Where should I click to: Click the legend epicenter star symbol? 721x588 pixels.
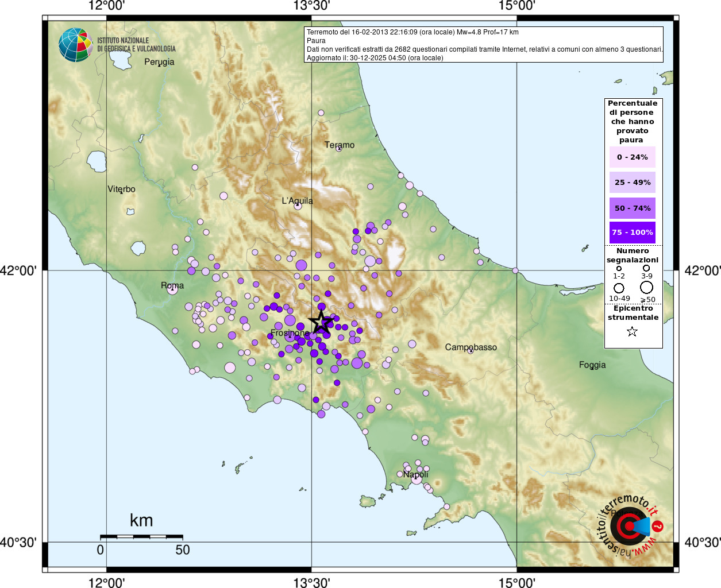pyautogui.click(x=632, y=331)
